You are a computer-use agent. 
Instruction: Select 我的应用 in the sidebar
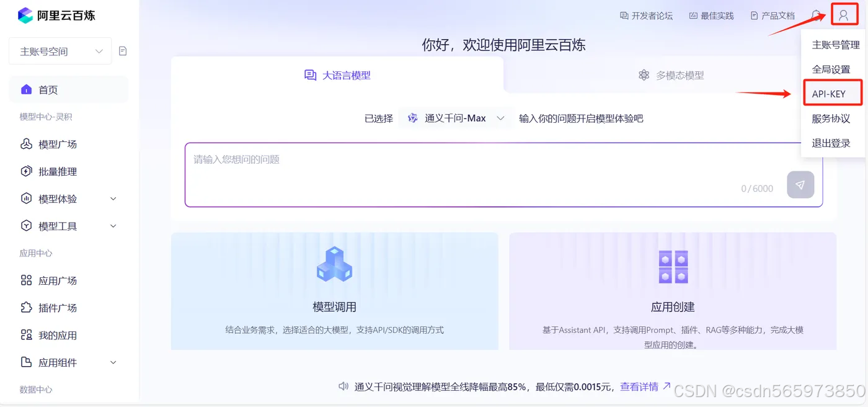(59, 335)
